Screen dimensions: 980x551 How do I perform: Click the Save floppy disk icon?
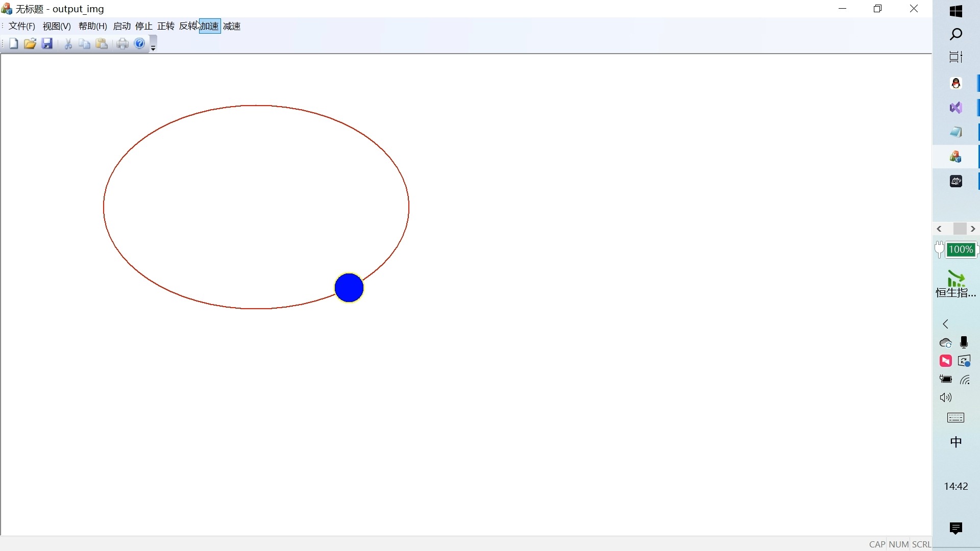tap(47, 44)
